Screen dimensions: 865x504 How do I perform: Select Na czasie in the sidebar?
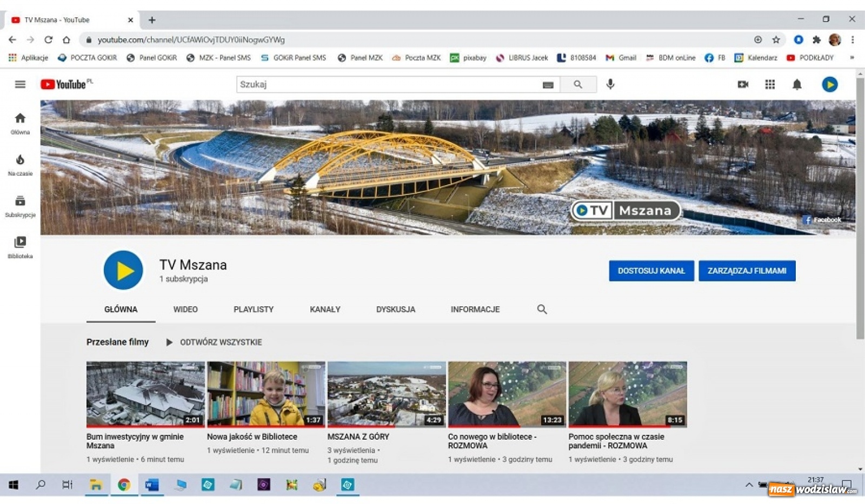(x=20, y=163)
